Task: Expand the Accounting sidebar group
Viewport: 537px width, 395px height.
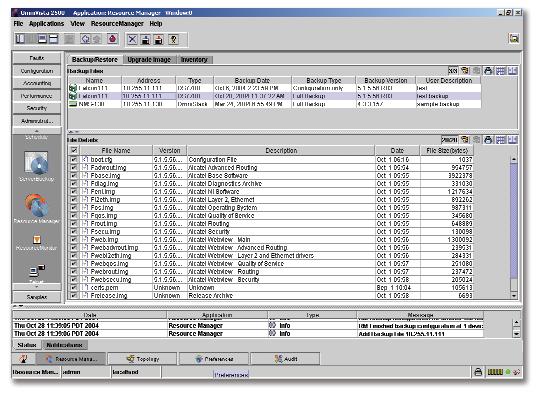Action: [37, 83]
